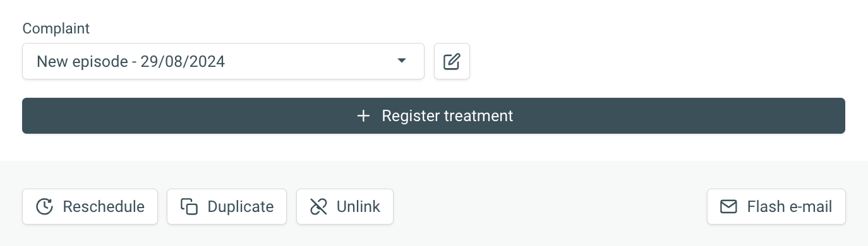Click the 'Flash e-mail' label text
This screenshot has height=246, width=868.
tap(790, 207)
